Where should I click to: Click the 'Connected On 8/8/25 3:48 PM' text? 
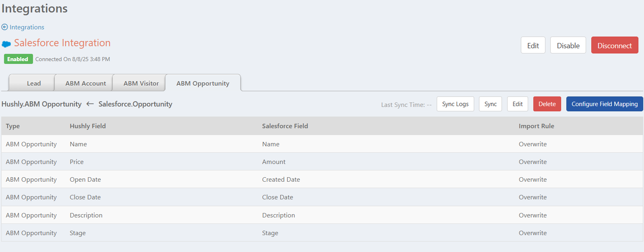point(72,59)
